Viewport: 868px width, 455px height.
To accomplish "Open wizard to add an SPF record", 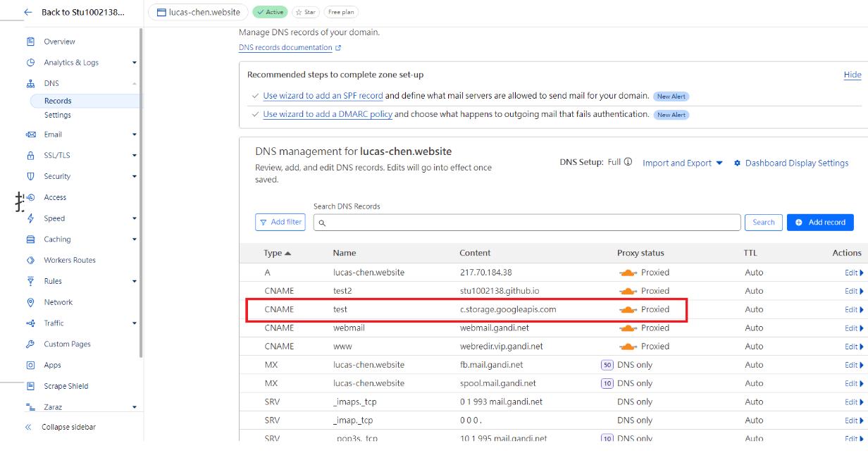I will click(x=323, y=96).
